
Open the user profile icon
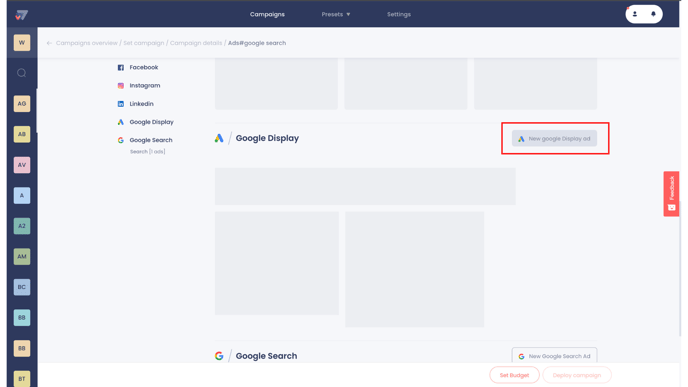point(635,14)
